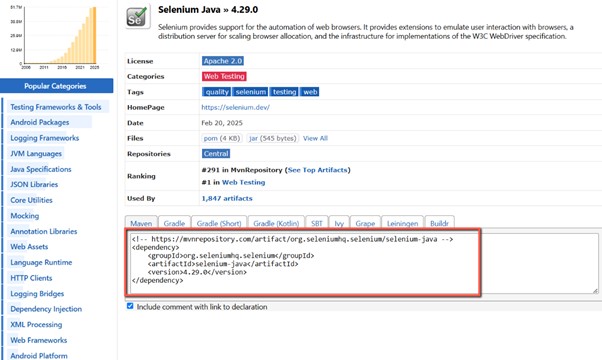Select the selenium tag
Image resolution: width=602 pixels, height=360 pixels.
pyautogui.click(x=250, y=92)
